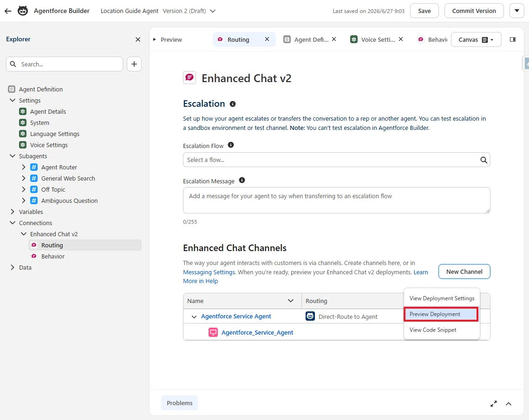
Task: Click the Escalation Flow info icon
Action: point(231,145)
